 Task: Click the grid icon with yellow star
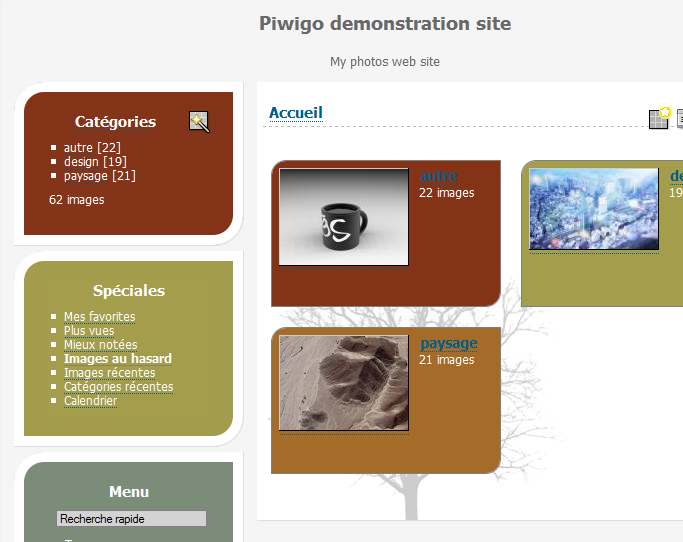click(659, 118)
